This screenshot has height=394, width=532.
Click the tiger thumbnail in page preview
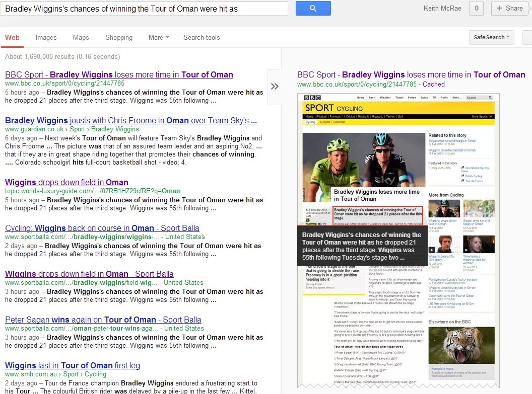(461, 345)
